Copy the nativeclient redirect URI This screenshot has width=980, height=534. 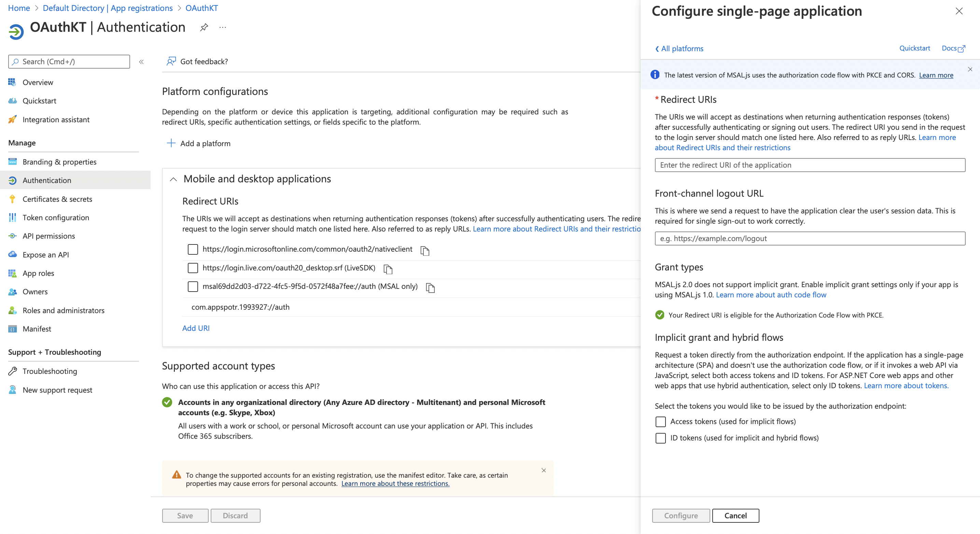point(425,251)
